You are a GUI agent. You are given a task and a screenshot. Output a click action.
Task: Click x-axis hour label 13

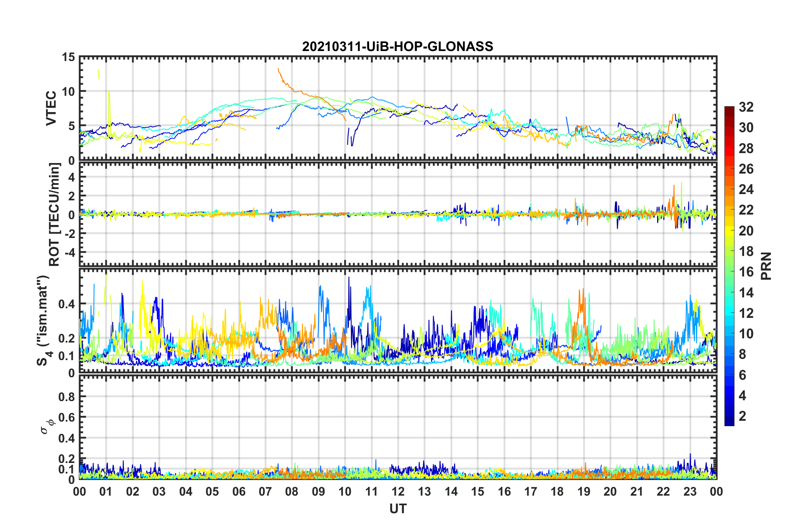point(424,491)
